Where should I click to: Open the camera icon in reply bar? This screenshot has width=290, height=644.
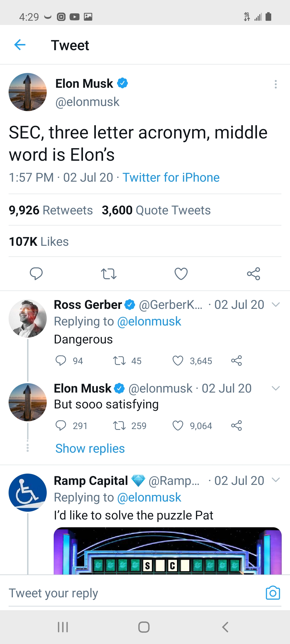tap(273, 593)
